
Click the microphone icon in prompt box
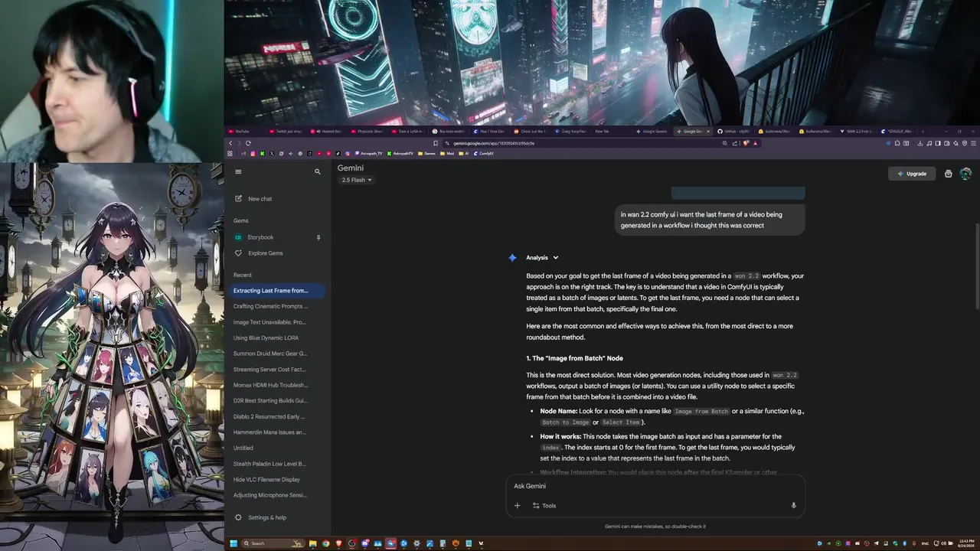pyautogui.click(x=793, y=506)
